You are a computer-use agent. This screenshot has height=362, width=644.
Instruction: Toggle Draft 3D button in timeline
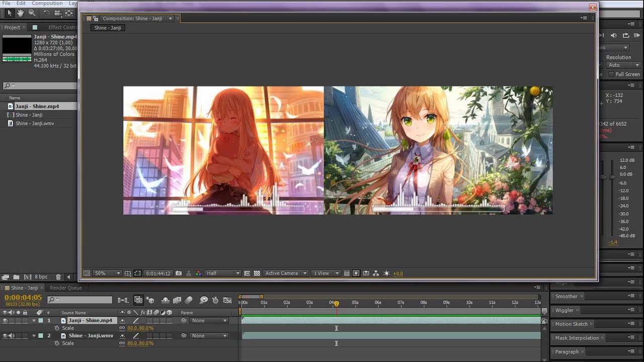pyautogui.click(x=150, y=300)
